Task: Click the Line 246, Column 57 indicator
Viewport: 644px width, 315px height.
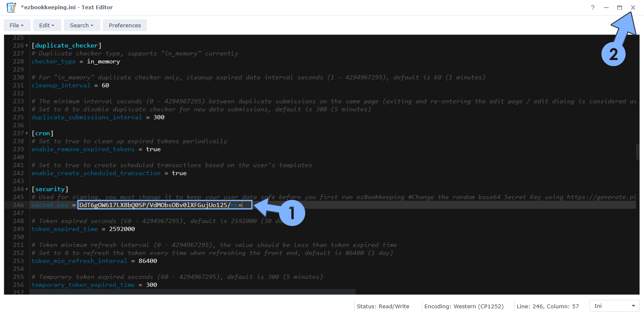Action: (548, 306)
